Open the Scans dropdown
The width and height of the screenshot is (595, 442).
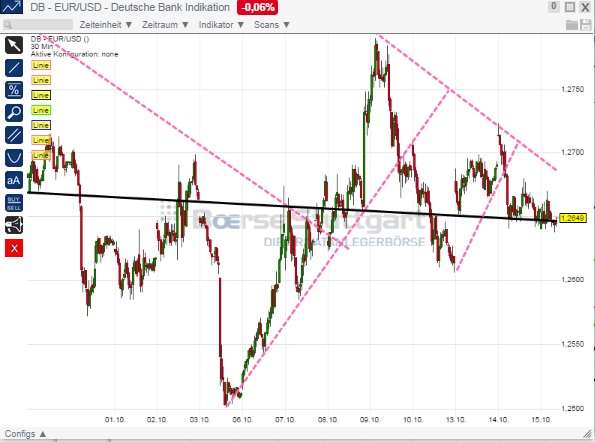(272, 25)
